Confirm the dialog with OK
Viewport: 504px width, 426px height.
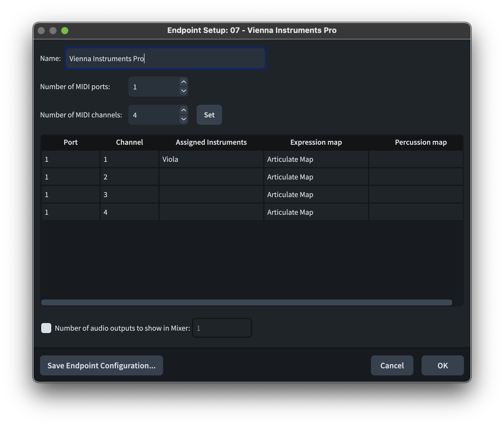443,365
